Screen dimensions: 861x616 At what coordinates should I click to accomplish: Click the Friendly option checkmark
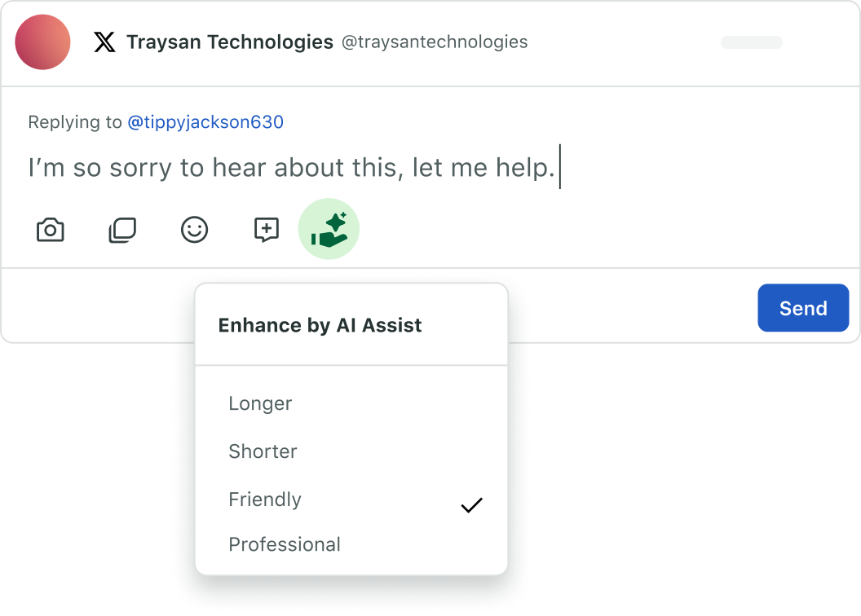click(472, 504)
